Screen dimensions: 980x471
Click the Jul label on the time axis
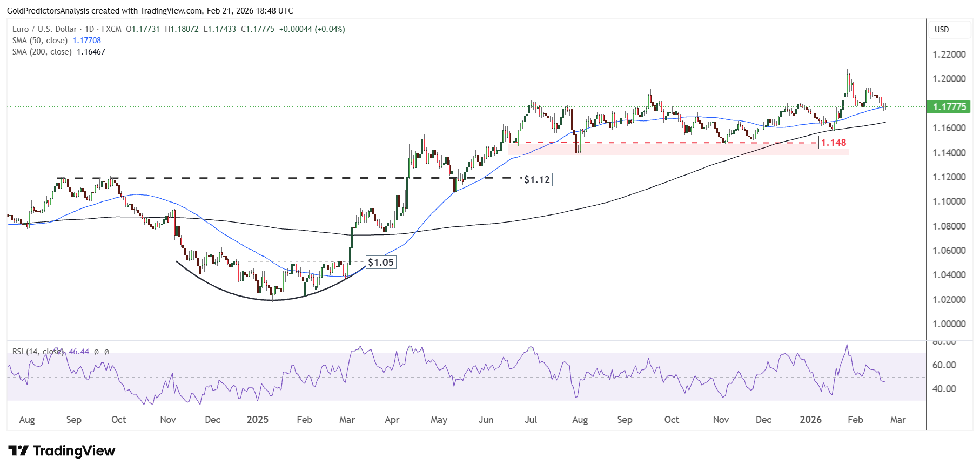click(x=531, y=420)
